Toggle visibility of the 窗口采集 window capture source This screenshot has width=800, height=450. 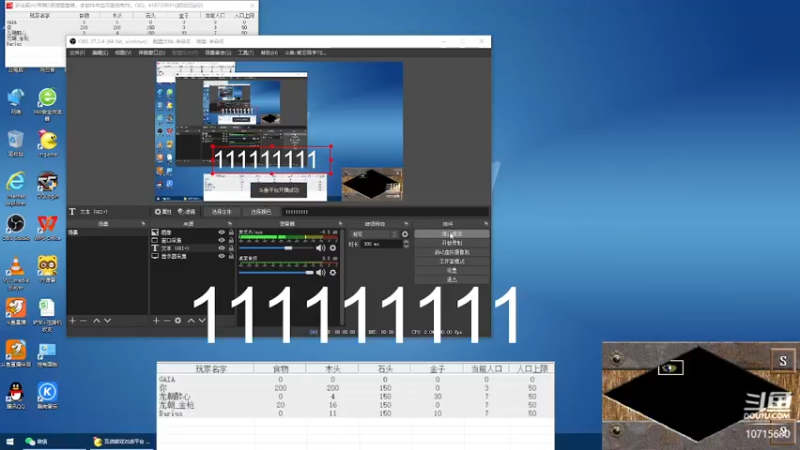point(221,240)
